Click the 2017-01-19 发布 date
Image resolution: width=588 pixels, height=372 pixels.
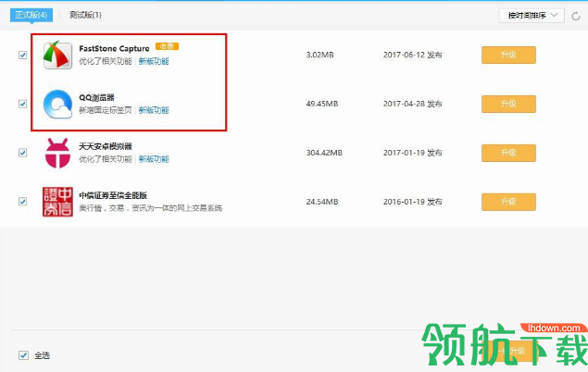click(412, 153)
